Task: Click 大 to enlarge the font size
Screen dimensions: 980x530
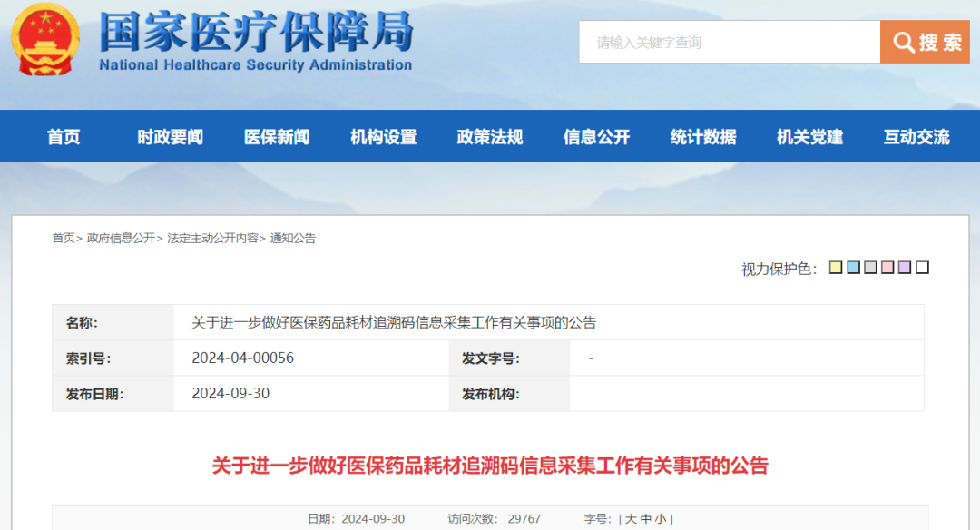Action: click(629, 519)
